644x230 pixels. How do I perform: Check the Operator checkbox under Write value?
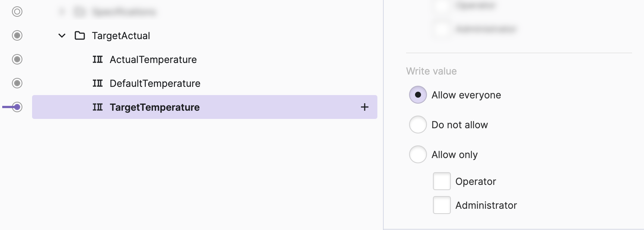442,182
